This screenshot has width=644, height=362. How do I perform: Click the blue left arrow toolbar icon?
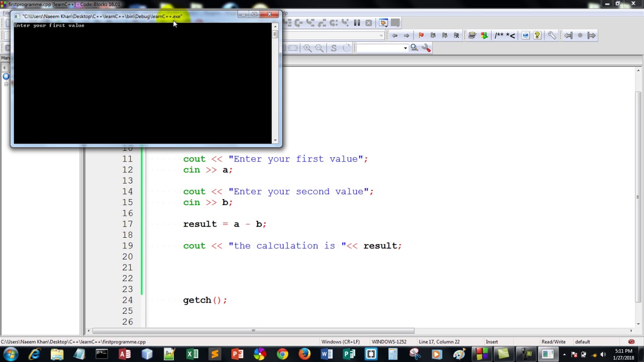pos(568,35)
